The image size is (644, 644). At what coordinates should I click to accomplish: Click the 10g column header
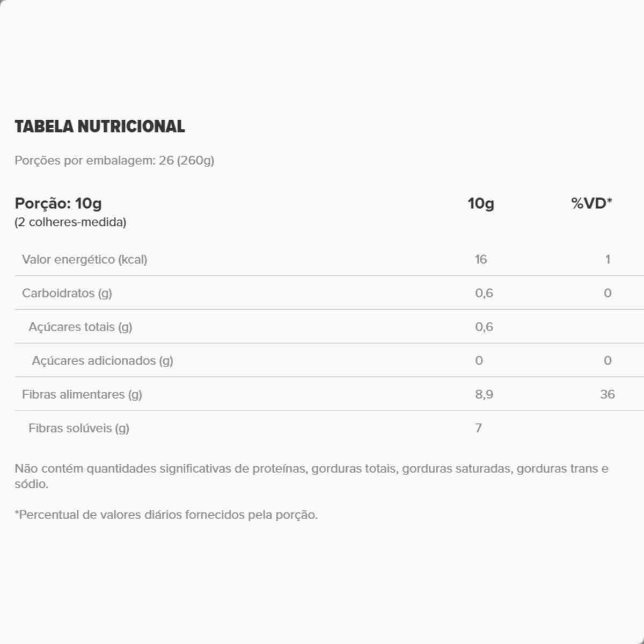(x=480, y=203)
